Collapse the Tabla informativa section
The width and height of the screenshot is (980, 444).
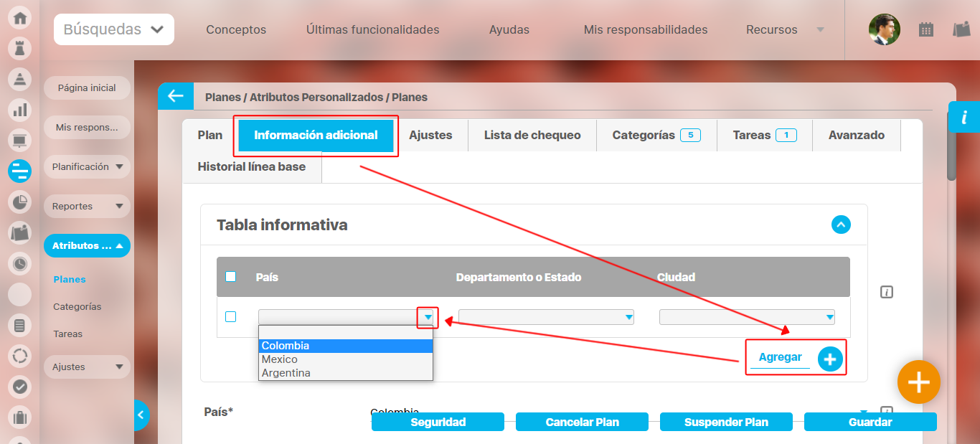[841, 225]
